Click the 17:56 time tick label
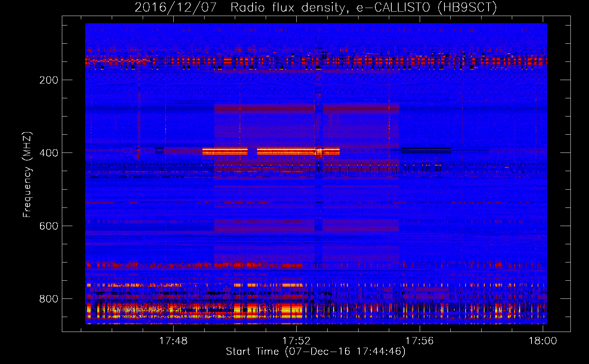The height and width of the screenshot is (364, 589). [420, 341]
